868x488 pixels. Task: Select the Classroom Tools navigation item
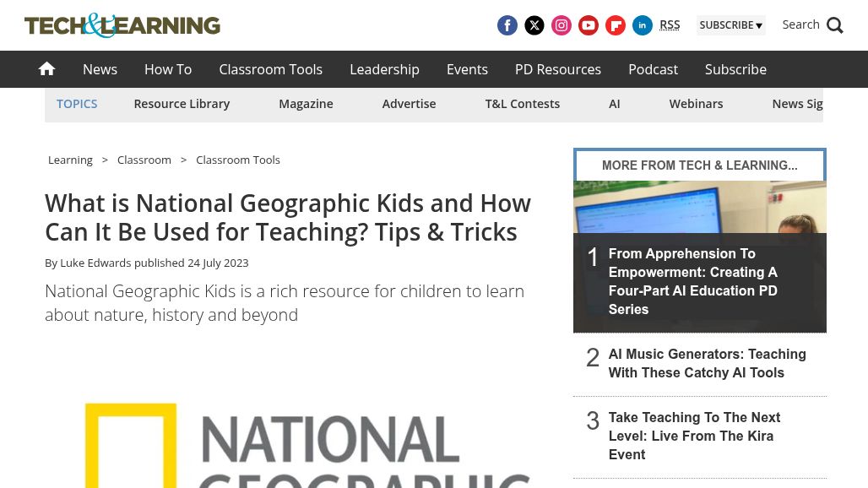pyautogui.click(x=270, y=69)
